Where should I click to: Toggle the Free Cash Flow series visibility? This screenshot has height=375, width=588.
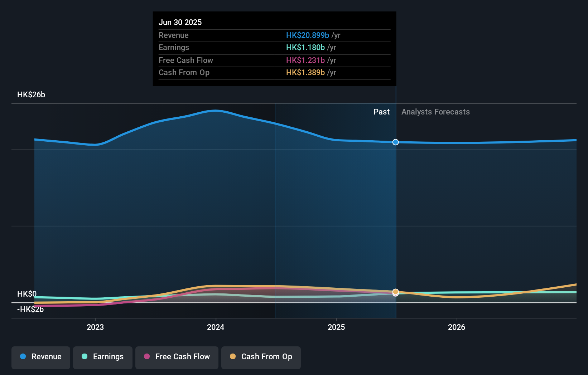pos(177,357)
